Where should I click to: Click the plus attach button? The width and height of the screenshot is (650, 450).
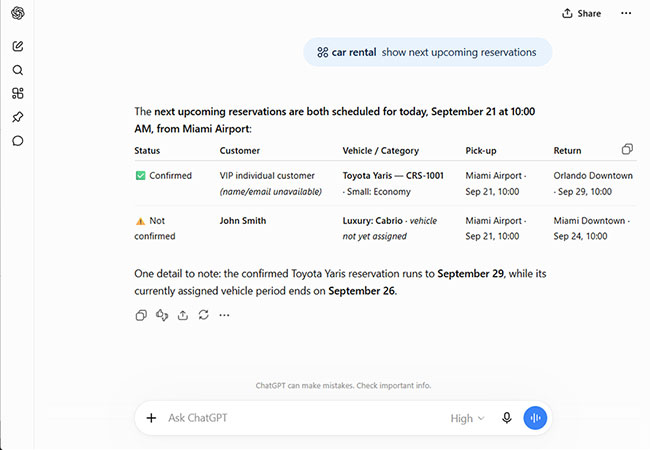pyautogui.click(x=151, y=418)
